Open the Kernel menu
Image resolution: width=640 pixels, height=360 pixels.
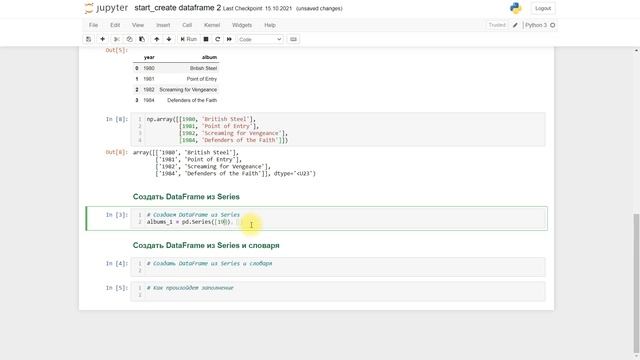pyautogui.click(x=212, y=25)
